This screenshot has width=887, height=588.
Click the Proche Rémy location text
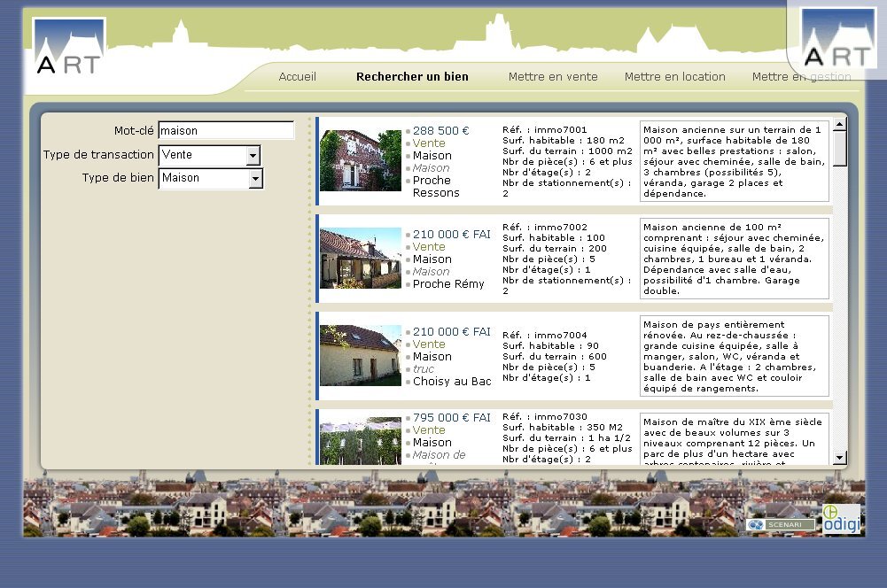pos(448,284)
